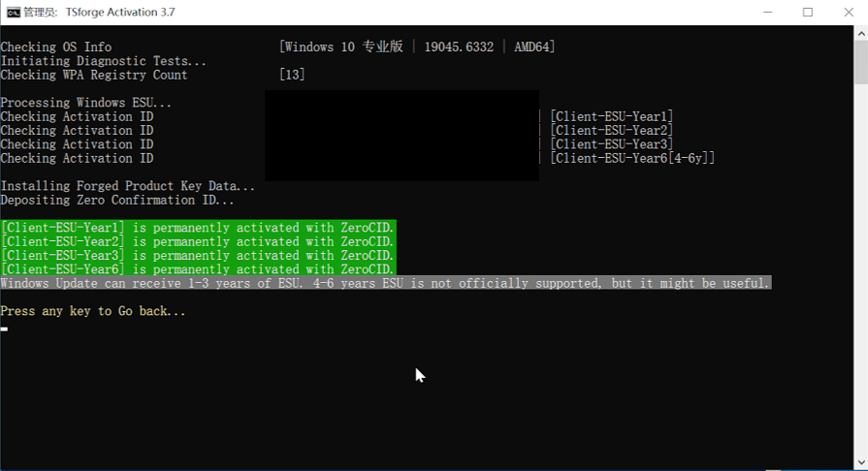Click the 'Processing Windows ESU...' line

[x=86, y=103]
